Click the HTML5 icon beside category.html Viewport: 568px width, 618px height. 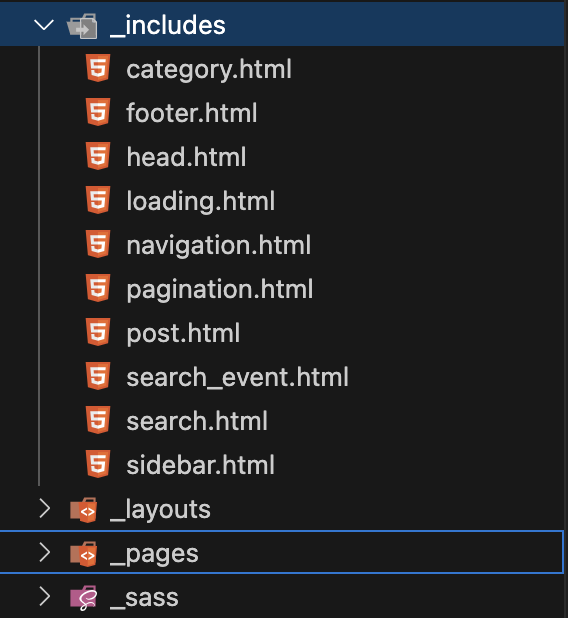pyautogui.click(x=98, y=68)
